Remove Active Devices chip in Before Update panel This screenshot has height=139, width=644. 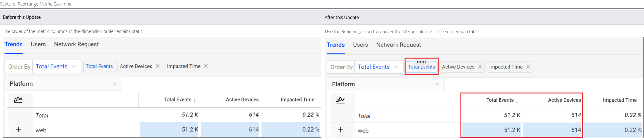(158, 66)
